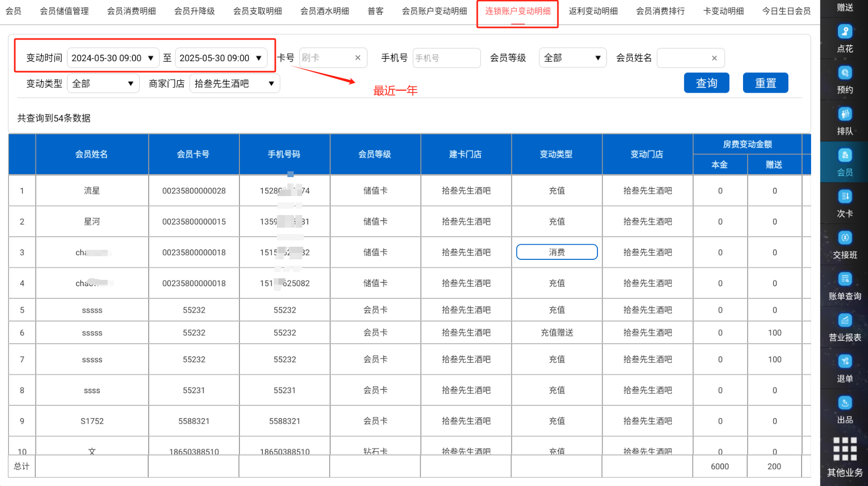Screen dimensions: 868x486
Task: Open the 点花 sidebar icon
Action: tap(844, 38)
